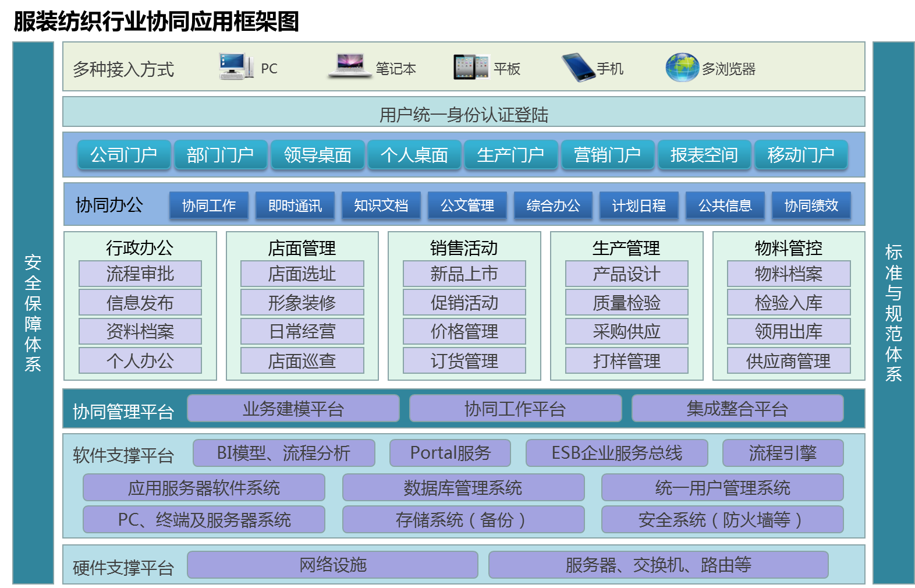Click the mobile phone (手机) icon
The width and height of the screenshot is (915, 588).
click(578, 67)
